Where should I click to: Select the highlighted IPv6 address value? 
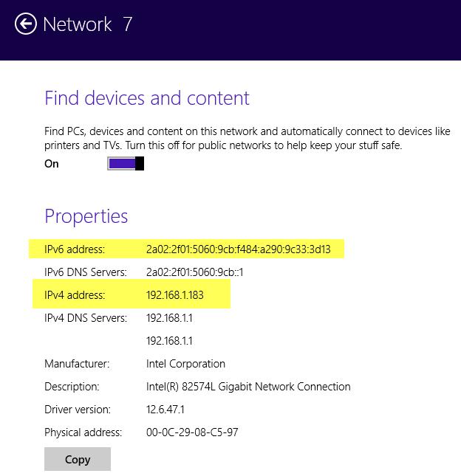click(x=239, y=249)
